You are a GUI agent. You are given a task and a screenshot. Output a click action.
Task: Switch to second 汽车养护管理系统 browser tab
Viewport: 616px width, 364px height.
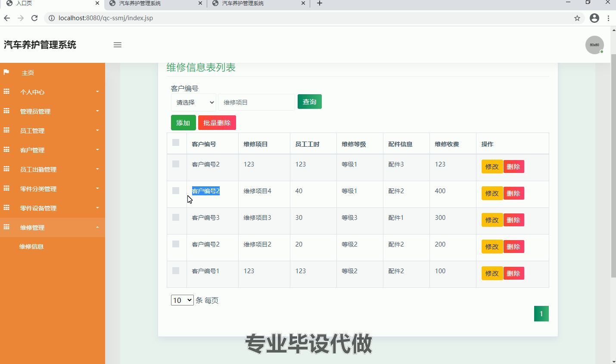[155, 3]
